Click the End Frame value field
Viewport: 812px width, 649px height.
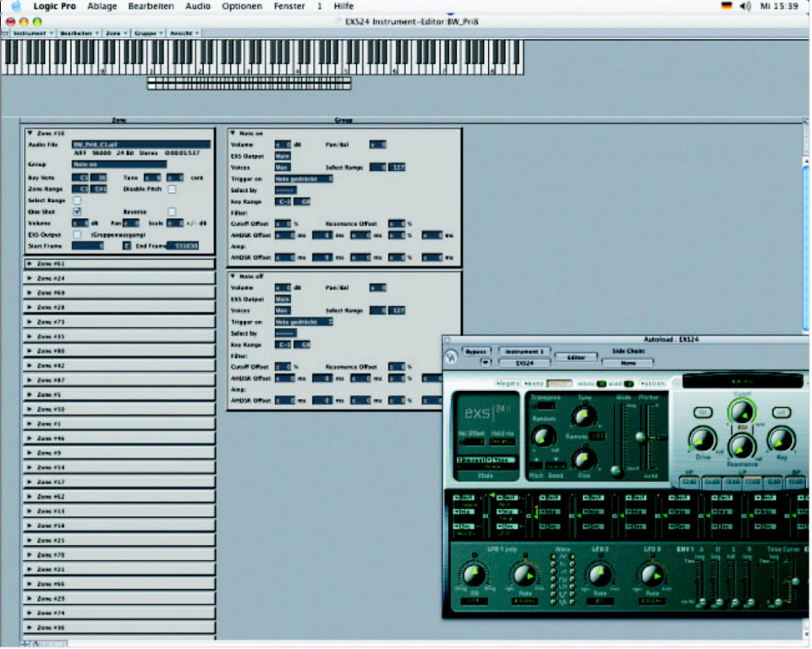[183, 245]
